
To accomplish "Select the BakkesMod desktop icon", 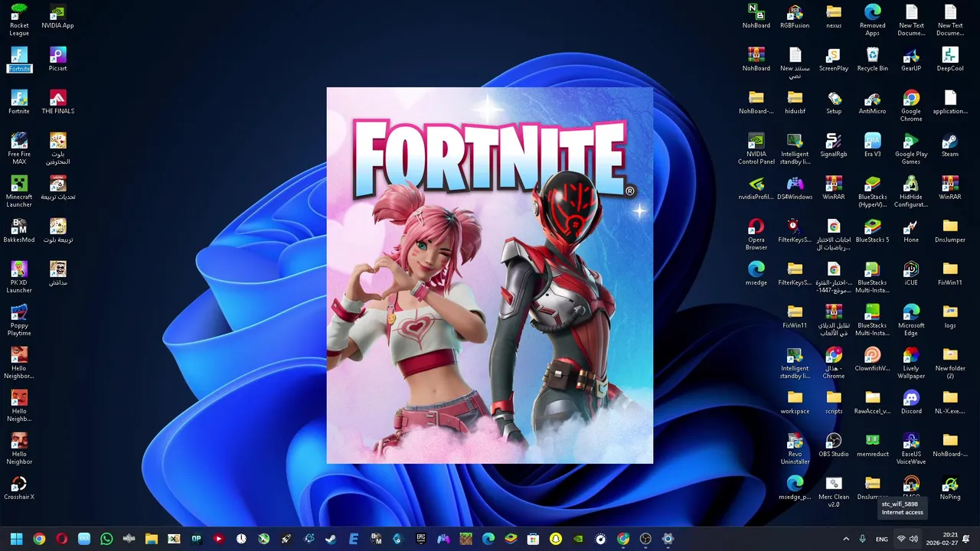I will coord(19,230).
